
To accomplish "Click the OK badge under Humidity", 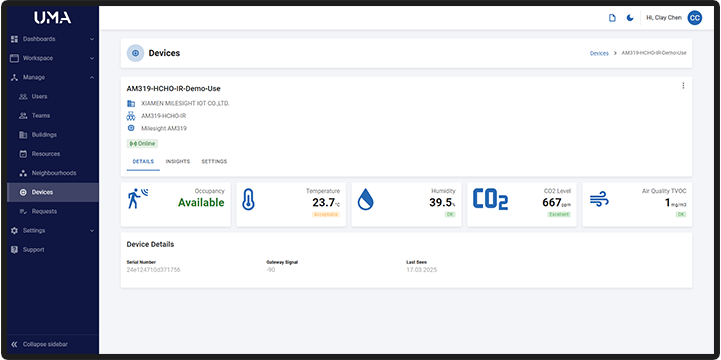I will (x=450, y=215).
